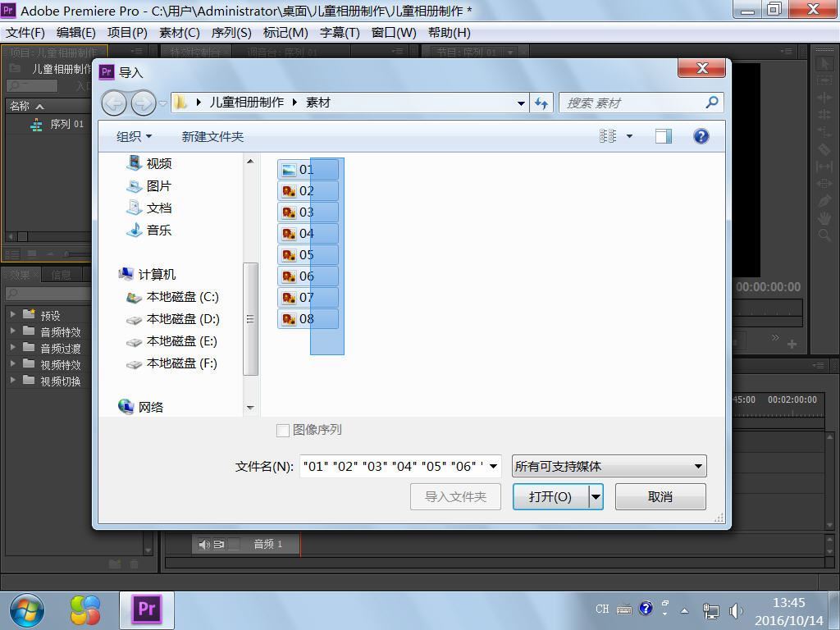Select file 01 in the import dialog
The image size is (840, 630).
[x=308, y=169]
